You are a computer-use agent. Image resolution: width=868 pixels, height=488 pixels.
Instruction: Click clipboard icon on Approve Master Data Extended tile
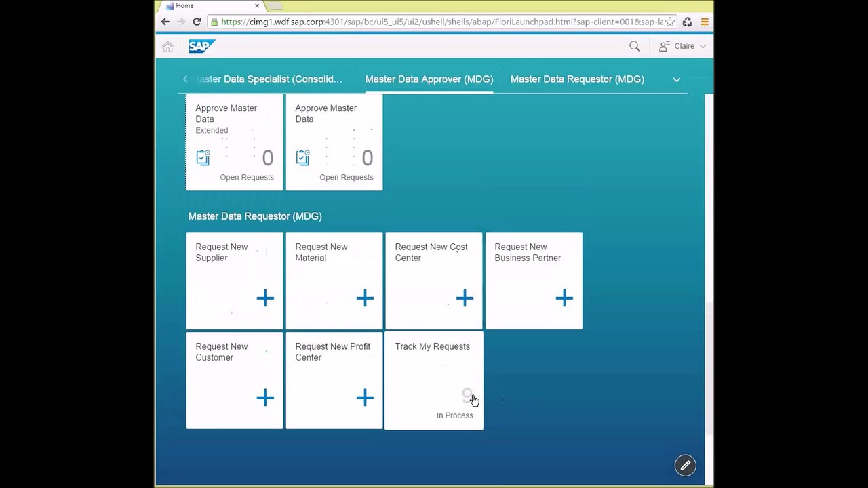(x=203, y=158)
